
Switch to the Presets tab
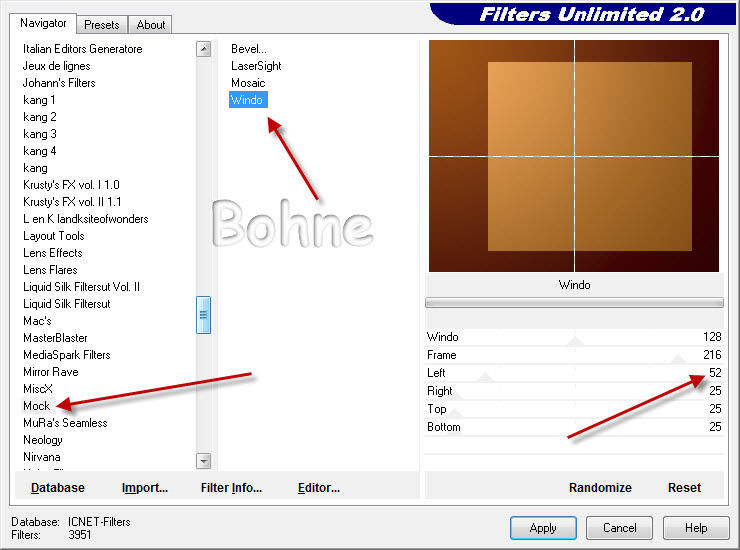pyautogui.click(x=101, y=24)
